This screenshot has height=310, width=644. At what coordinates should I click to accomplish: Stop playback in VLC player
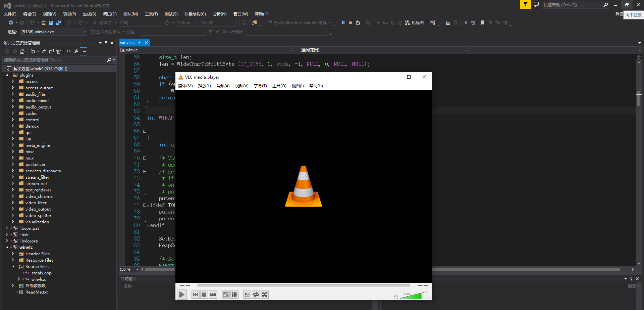click(204, 295)
